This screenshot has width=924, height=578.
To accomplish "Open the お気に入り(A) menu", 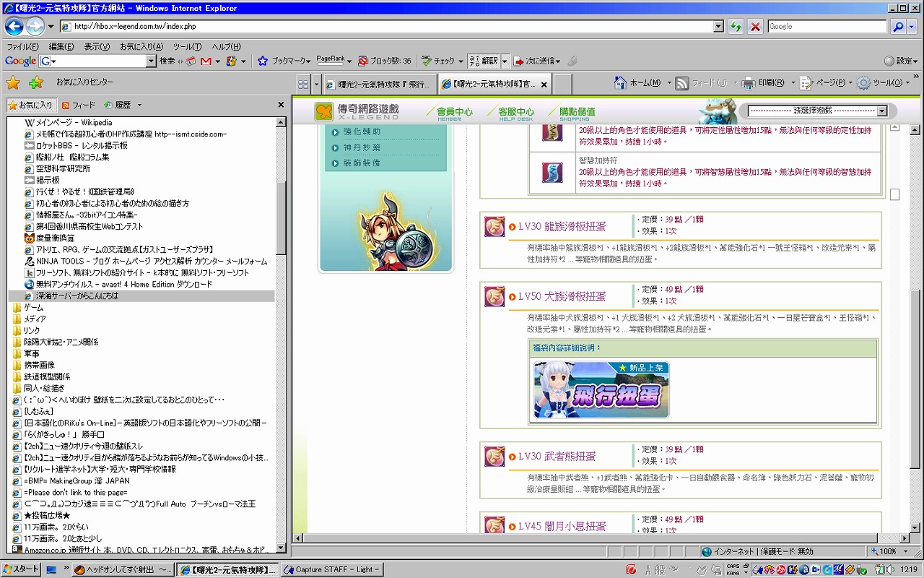I will pyautogui.click(x=141, y=47).
